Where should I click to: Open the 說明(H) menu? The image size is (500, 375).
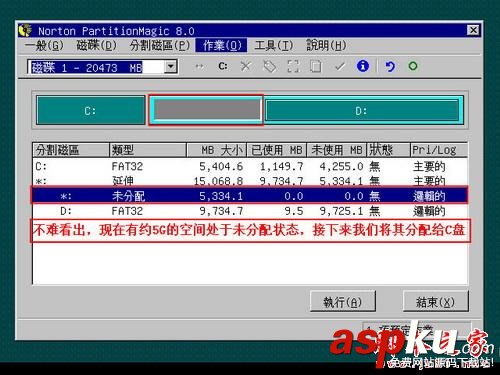point(326,45)
